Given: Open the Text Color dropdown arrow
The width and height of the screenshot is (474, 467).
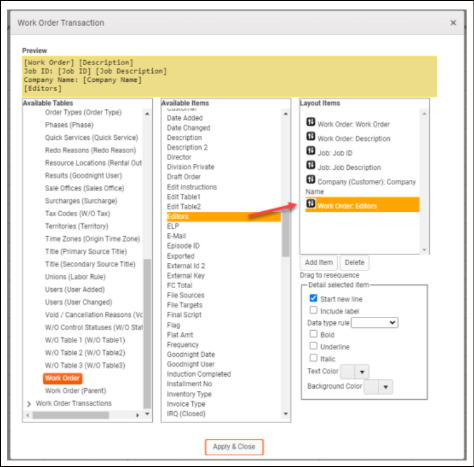Looking at the screenshot, I should [x=362, y=372].
